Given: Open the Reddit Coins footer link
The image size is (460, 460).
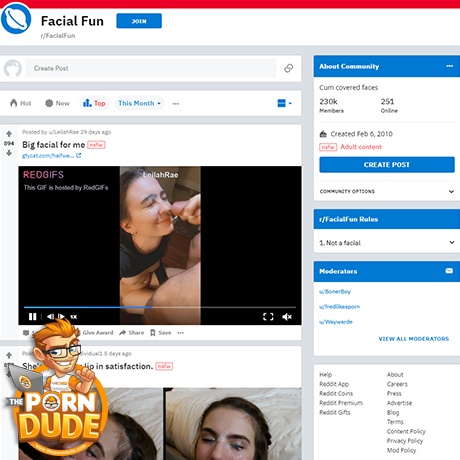Looking at the screenshot, I should click(336, 393).
